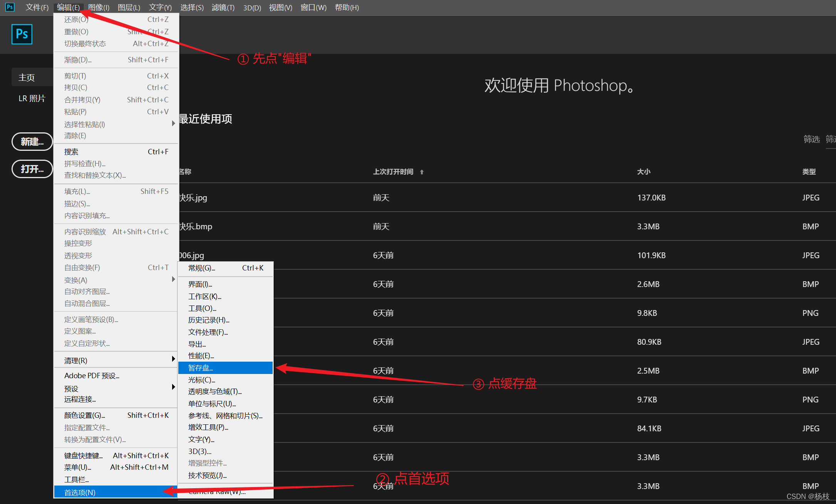
Task: Sort by last opened time arrow
Action: coord(422,172)
